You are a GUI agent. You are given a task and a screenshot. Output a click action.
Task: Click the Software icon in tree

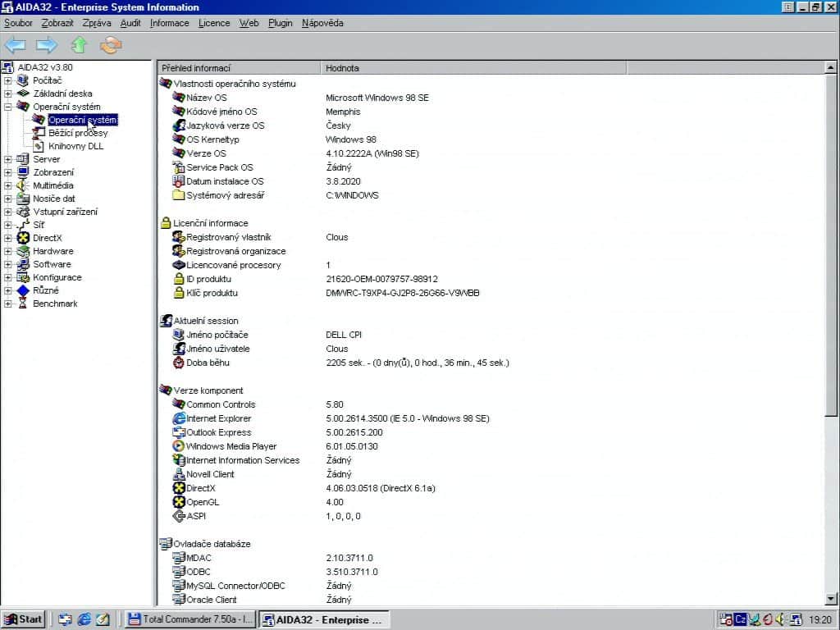[x=22, y=264]
